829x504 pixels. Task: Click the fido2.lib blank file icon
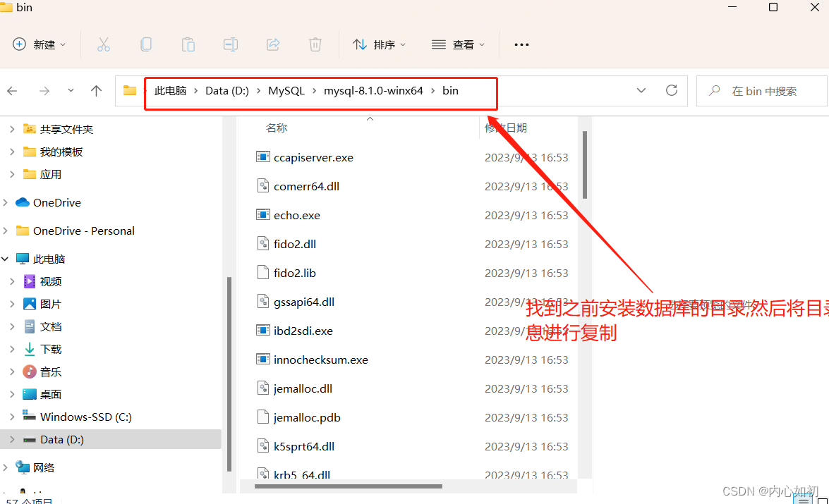[x=262, y=272]
